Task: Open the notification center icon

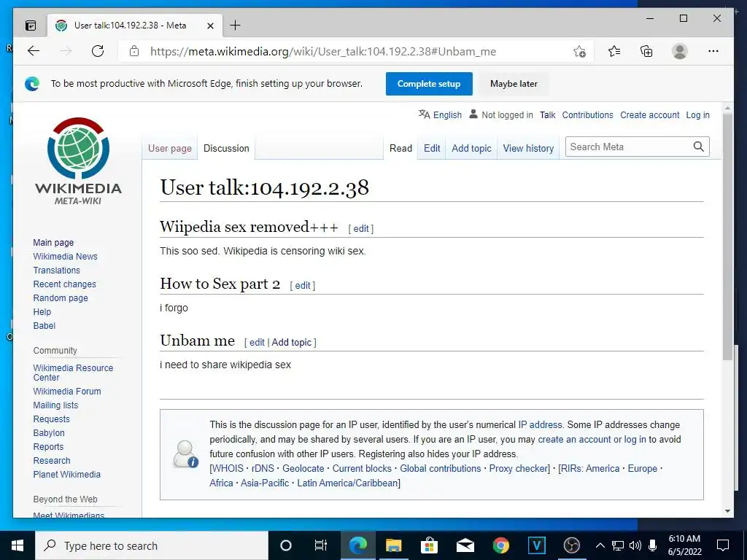Action: click(723, 545)
